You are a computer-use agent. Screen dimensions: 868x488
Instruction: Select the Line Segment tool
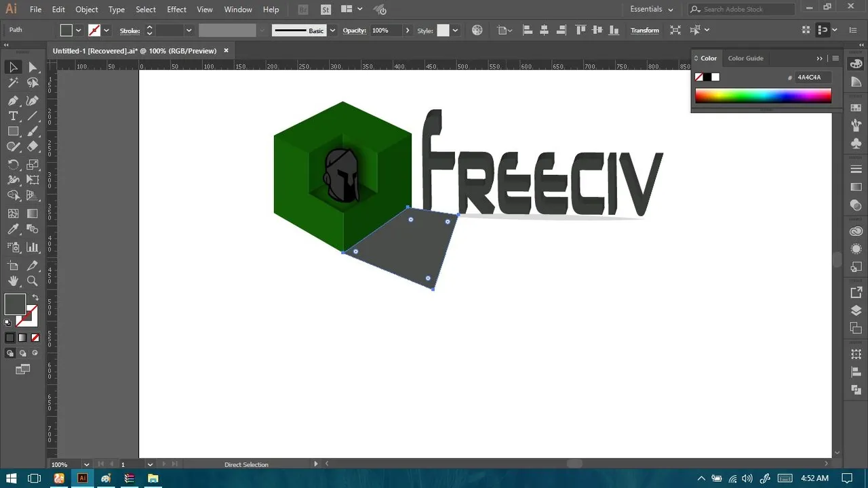click(33, 116)
